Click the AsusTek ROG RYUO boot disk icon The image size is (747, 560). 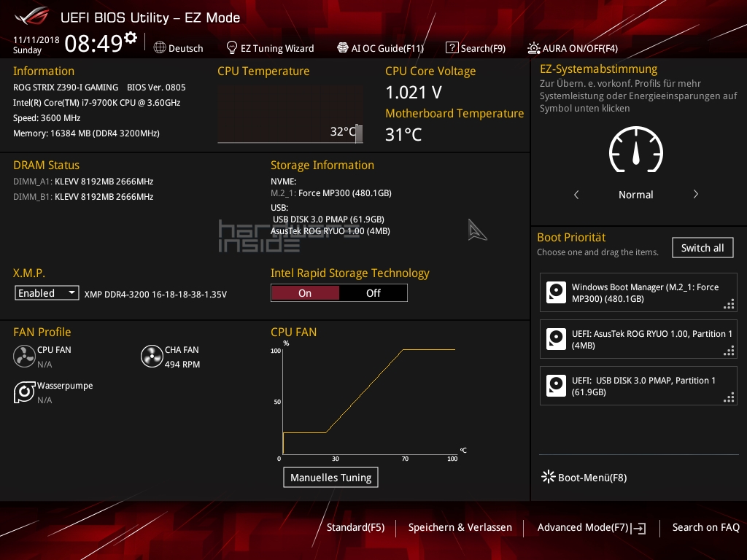pos(556,339)
